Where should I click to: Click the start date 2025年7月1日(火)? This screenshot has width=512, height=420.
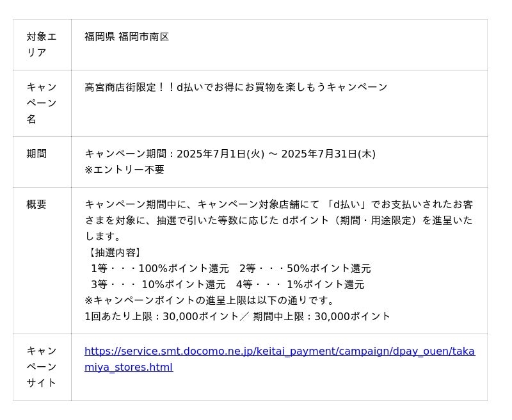[x=220, y=154]
